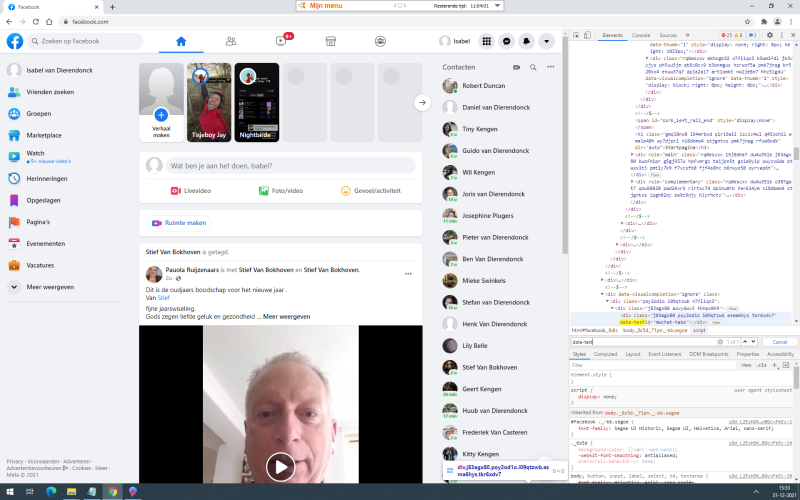Open the Computed tab in styles pane
Image resolution: width=800 pixels, height=500 pixels.
[x=606, y=354]
